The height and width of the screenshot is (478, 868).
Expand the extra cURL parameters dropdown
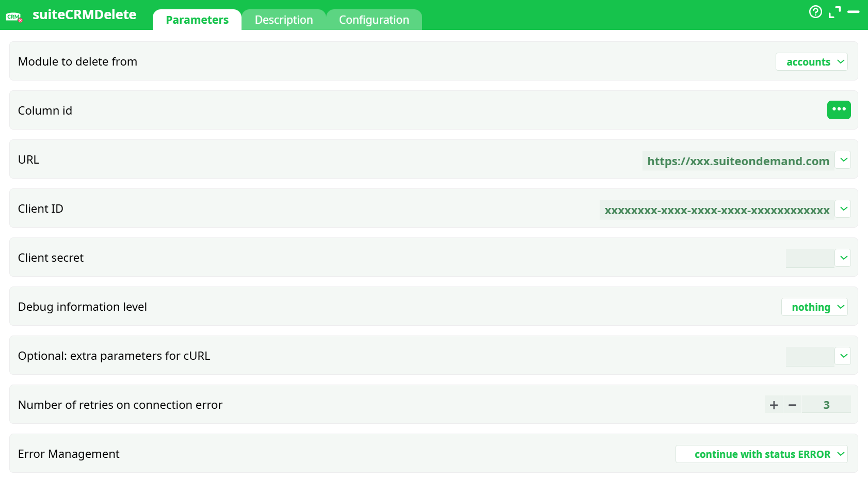[843, 356]
